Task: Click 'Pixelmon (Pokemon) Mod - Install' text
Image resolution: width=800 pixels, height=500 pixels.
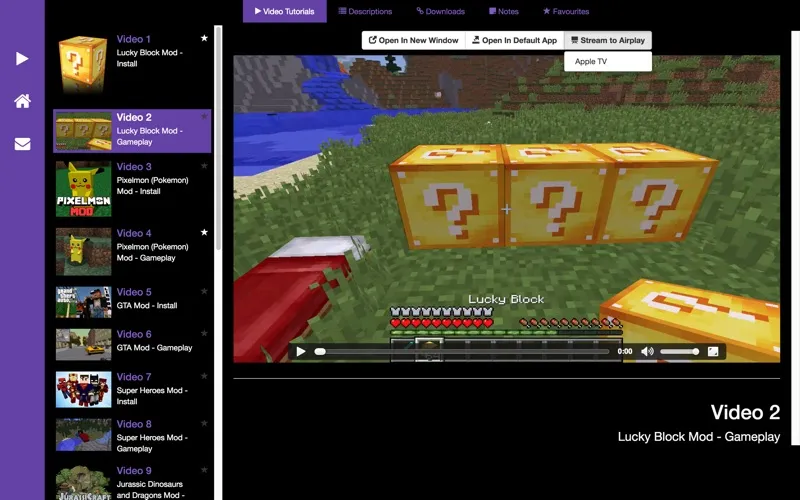Action: point(152,186)
